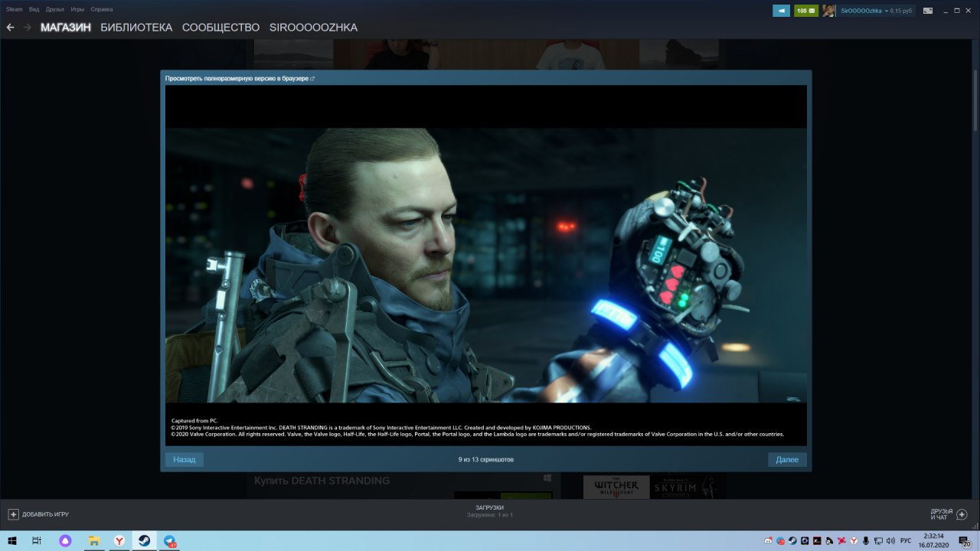Go to the БИБЛИОТЕКА tab
Viewport: 980px width, 551px height.
pos(136,28)
